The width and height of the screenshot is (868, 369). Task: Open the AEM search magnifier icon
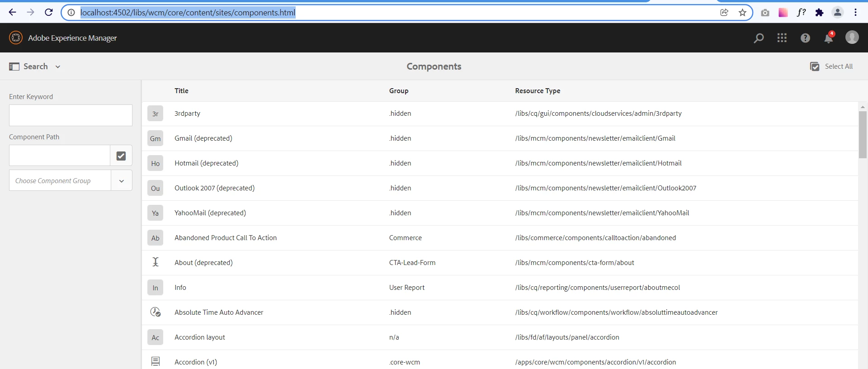pyautogui.click(x=759, y=38)
